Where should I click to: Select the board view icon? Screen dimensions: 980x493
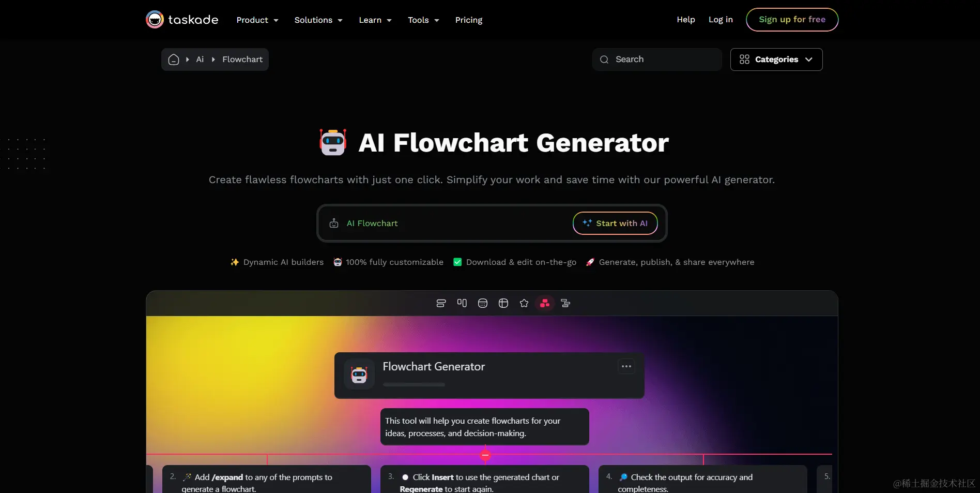click(462, 303)
